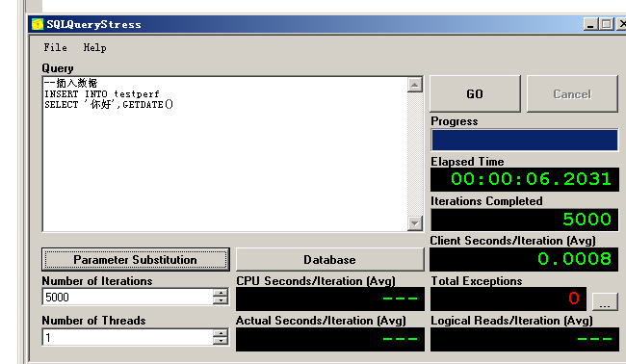Click the CPU Seconds/Iteration display
This screenshot has width=626, height=364.
(x=330, y=299)
